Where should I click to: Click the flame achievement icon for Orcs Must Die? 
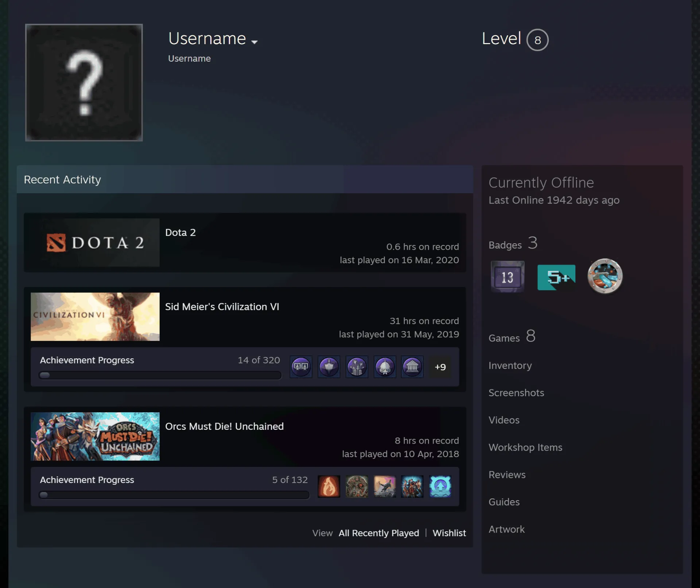(x=329, y=486)
